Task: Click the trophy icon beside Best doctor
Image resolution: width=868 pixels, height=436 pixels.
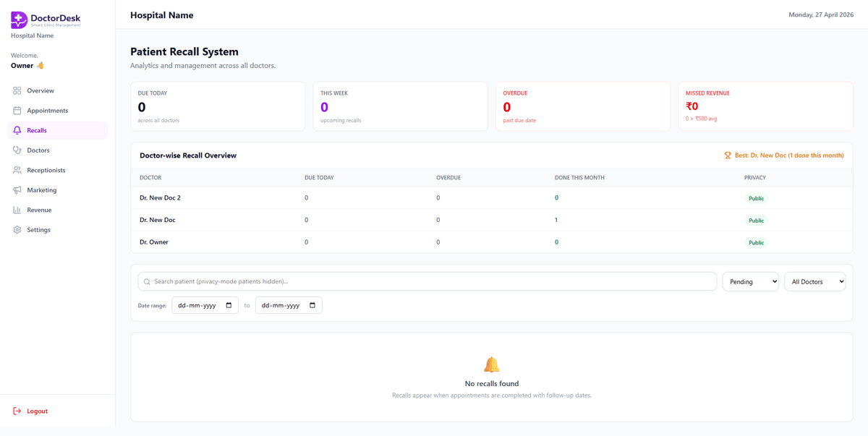Action: coord(728,155)
